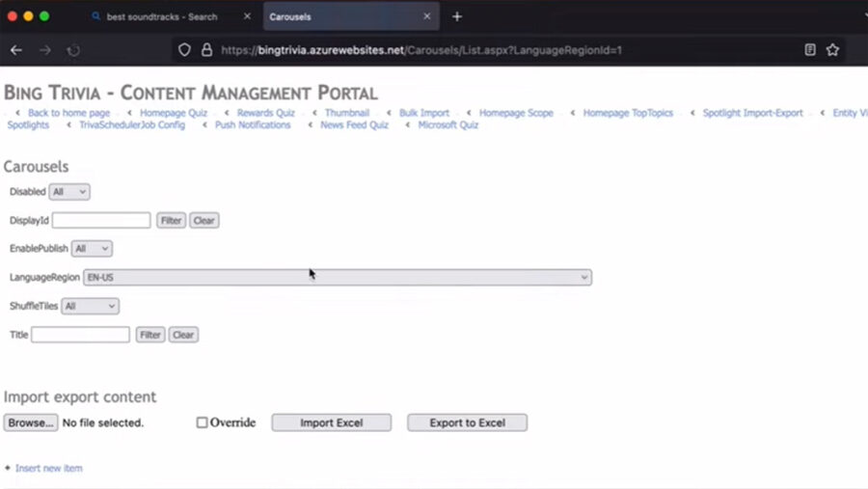
Task: Open reader view icon in address bar
Action: coord(810,50)
